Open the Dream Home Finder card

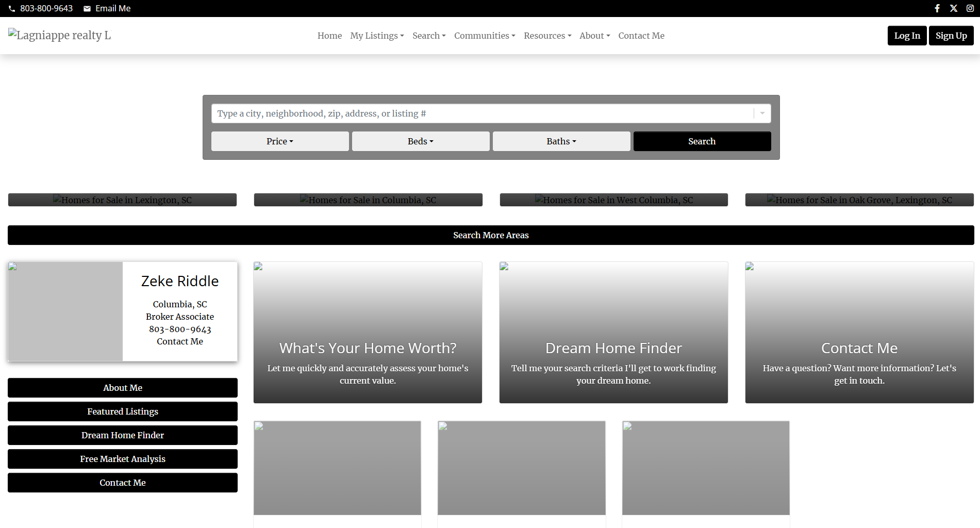coord(613,333)
